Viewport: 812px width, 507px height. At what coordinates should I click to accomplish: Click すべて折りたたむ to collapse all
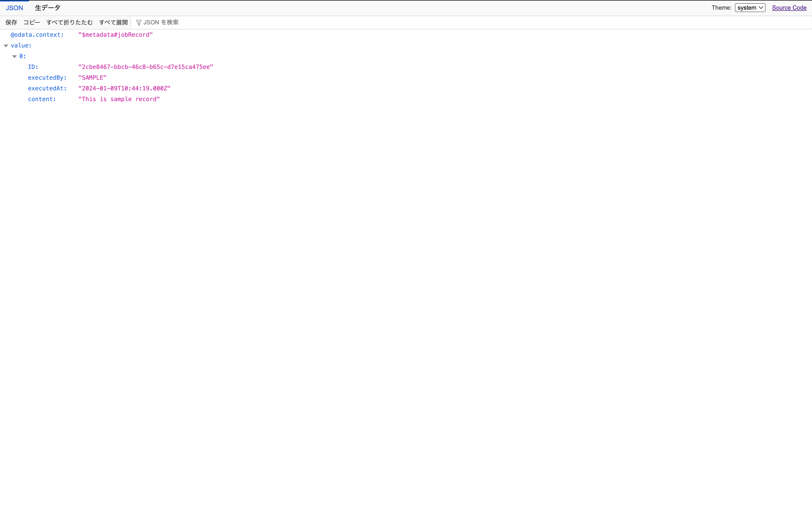pos(70,23)
